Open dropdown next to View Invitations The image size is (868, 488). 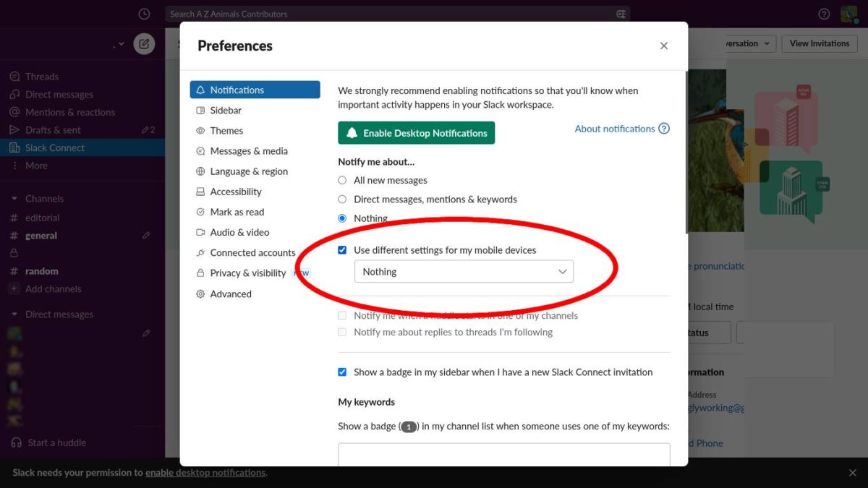[768, 43]
